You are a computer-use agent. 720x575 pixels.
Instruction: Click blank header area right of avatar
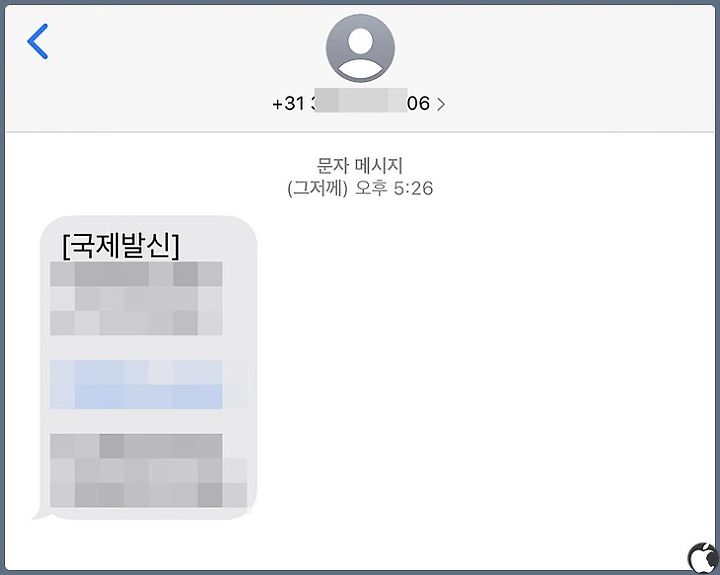[551, 64]
